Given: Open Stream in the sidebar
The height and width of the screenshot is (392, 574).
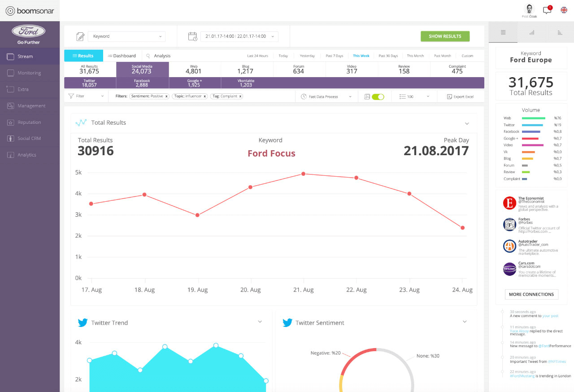Looking at the screenshot, I should pos(30,57).
